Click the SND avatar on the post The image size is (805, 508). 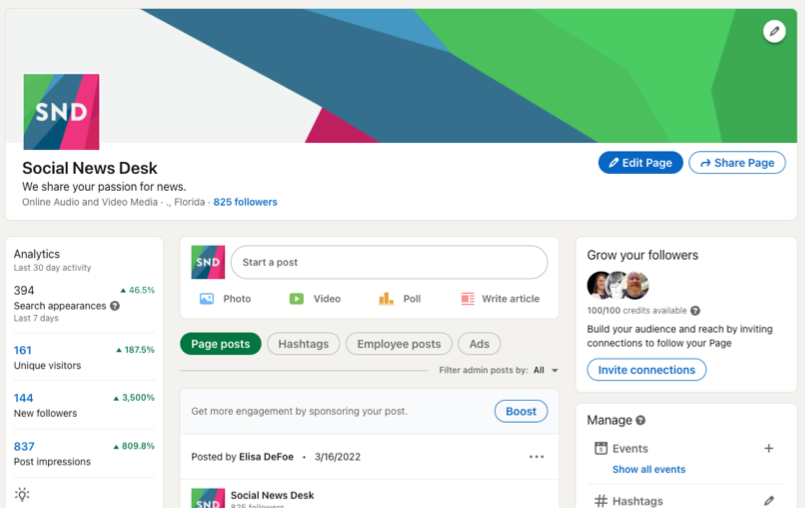tap(208, 498)
